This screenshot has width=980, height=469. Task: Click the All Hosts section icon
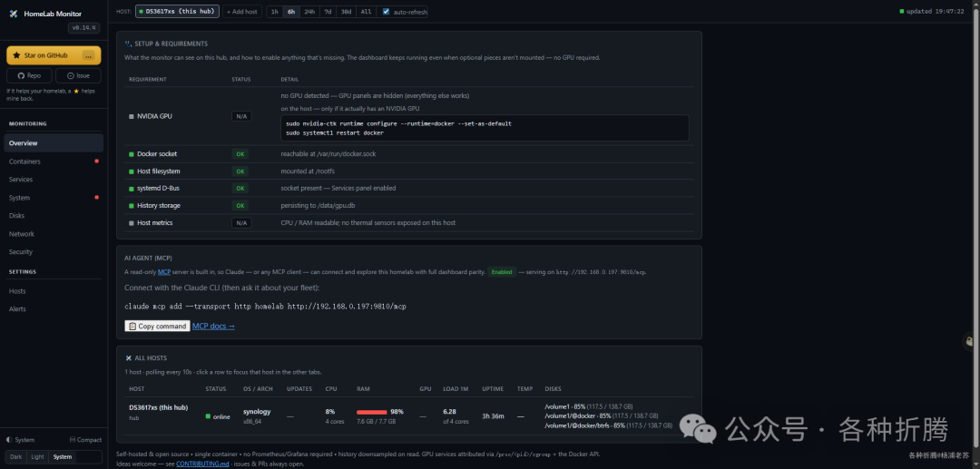(x=128, y=357)
